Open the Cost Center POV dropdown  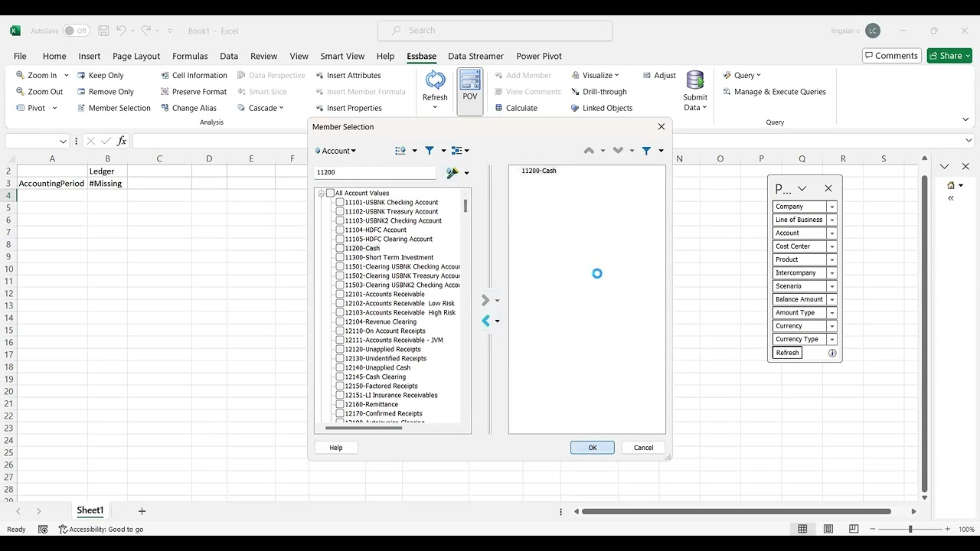pos(832,246)
